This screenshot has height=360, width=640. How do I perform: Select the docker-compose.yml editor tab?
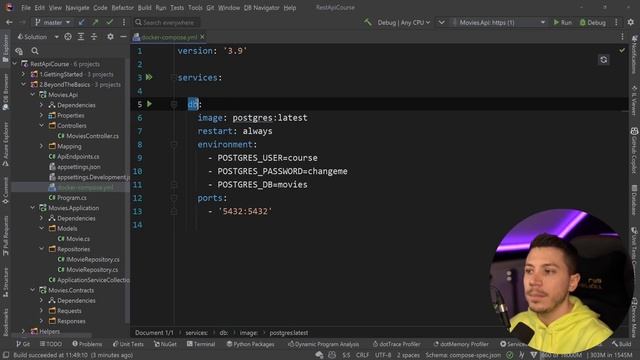(x=169, y=37)
